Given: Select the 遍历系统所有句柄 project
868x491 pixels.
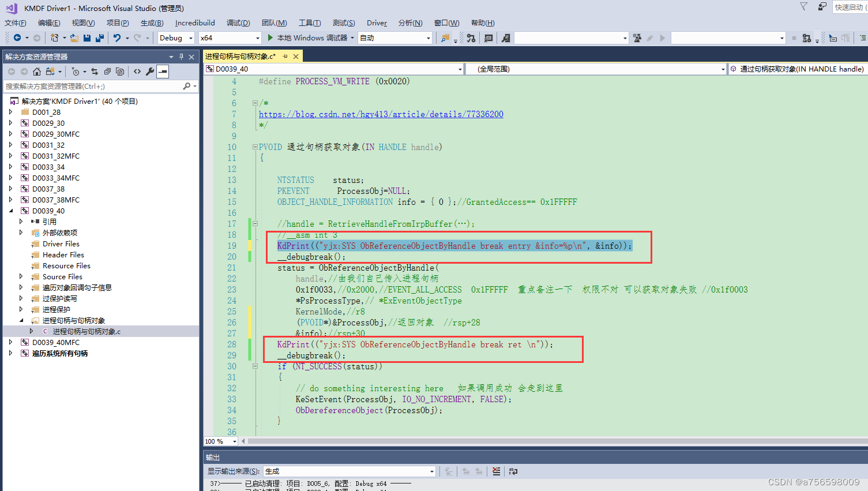Looking at the screenshot, I should (x=59, y=353).
